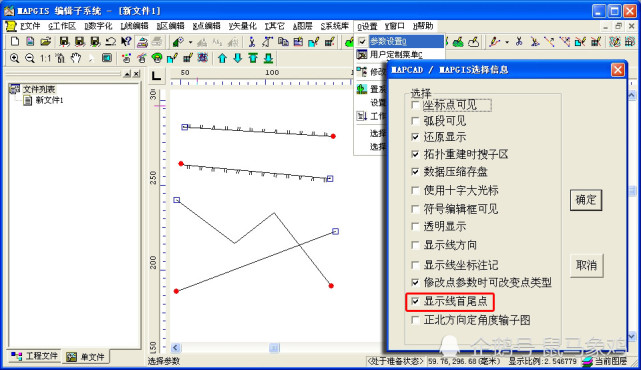Toggle the 坐标点可见 checkbox
Image resolution: width=641 pixels, height=370 pixels.
click(x=415, y=105)
